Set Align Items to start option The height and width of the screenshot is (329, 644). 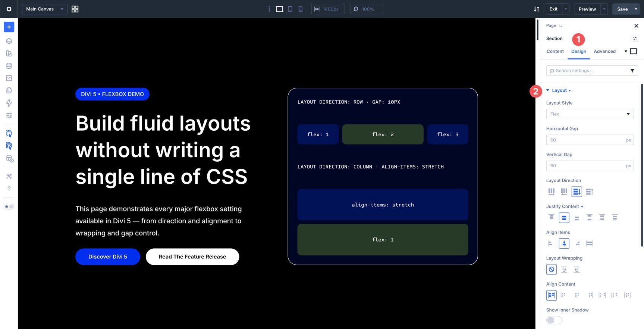pyautogui.click(x=550, y=243)
